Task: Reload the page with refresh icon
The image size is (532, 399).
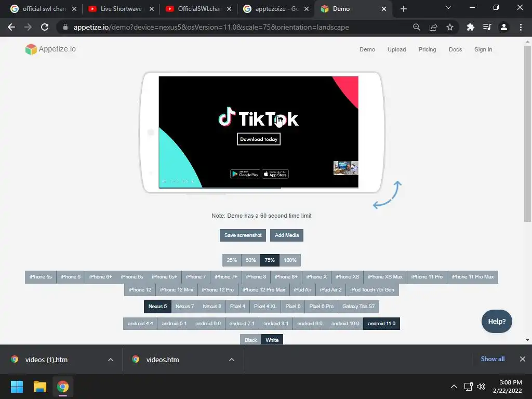Action: click(45, 27)
